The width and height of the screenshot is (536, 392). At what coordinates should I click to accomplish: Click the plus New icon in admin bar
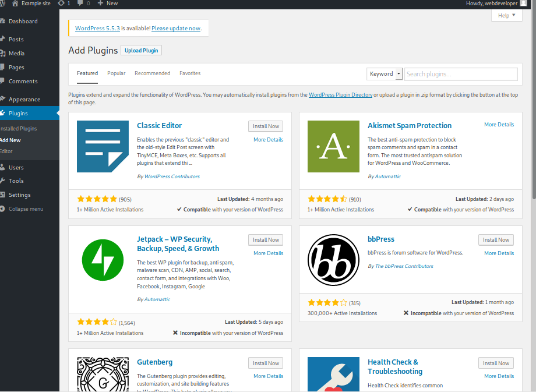[x=100, y=3]
